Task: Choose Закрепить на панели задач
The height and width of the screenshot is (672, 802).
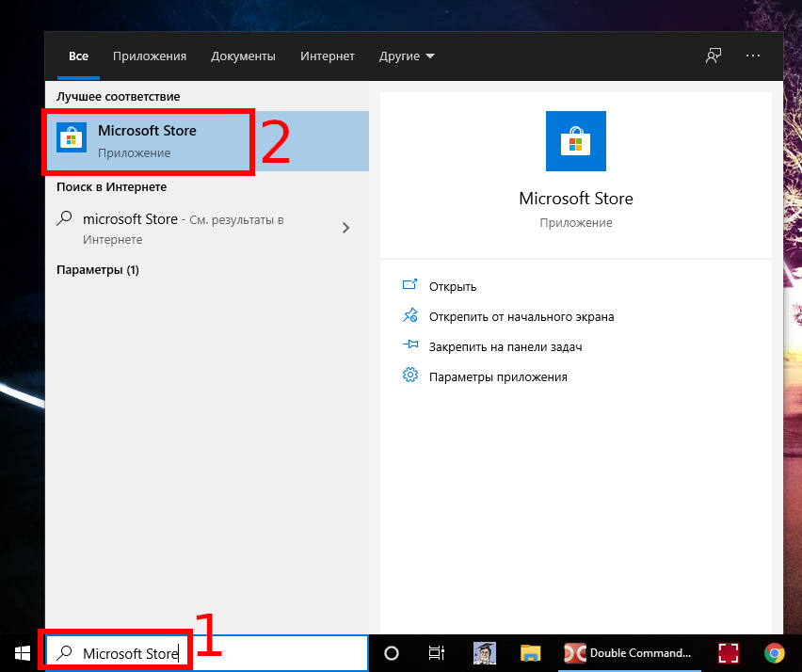Action: 505,346
